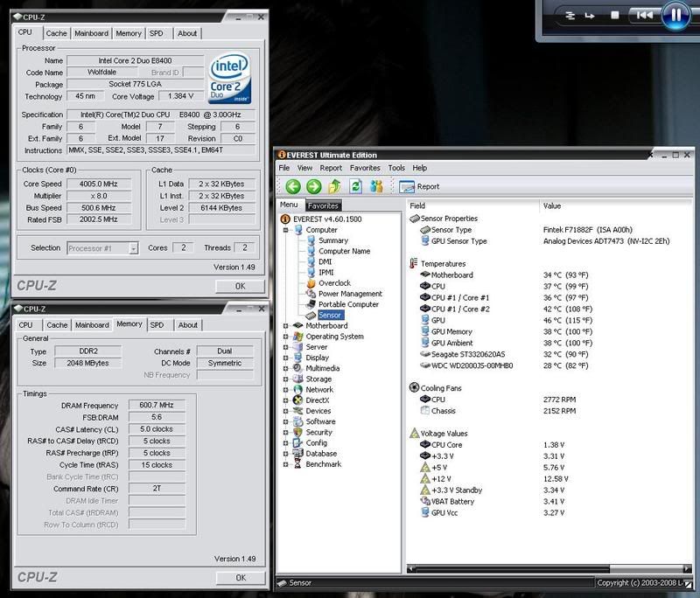Open SPD tab in top CPU-Z window

click(157, 33)
